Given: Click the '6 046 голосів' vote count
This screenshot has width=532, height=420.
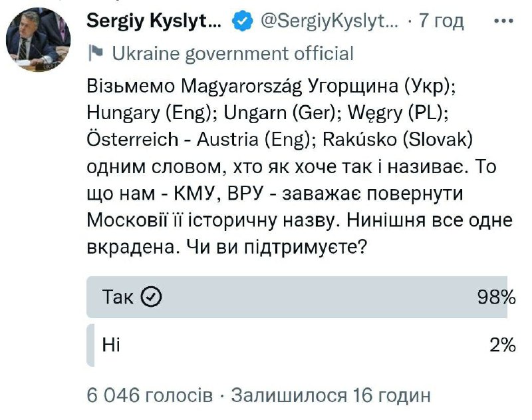Looking at the screenshot, I should 150,395.
